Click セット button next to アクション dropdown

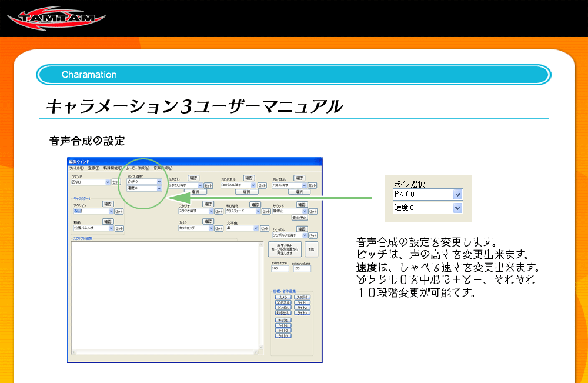pyautogui.click(x=119, y=211)
